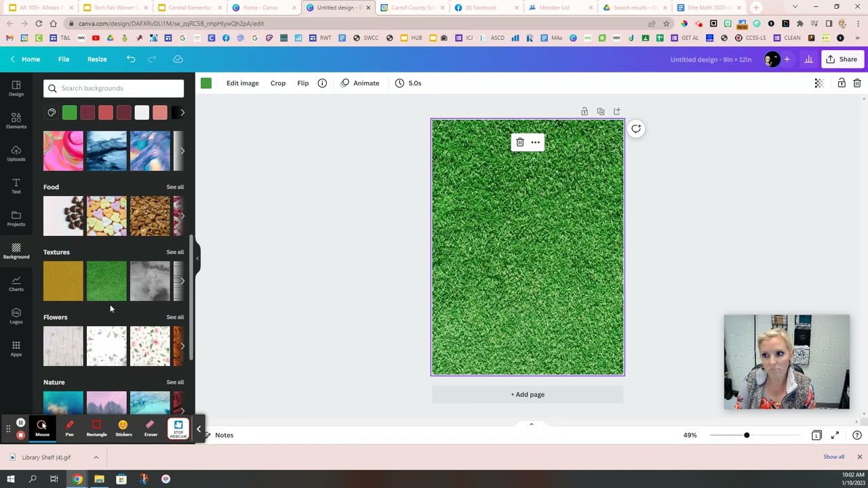This screenshot has height=488, width=868.
Task: Click the cloud save status icon
Action: [x=178, y=59]
